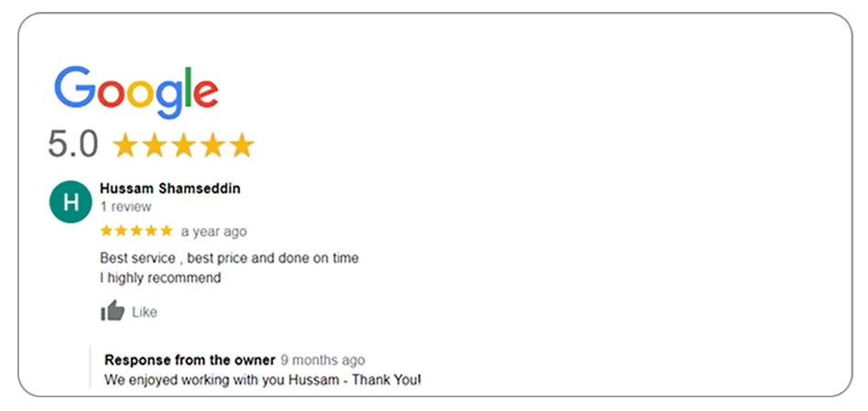Click the green H profile avatar
The height and width of the screenshot is (411, 868).
pos(71,202)
